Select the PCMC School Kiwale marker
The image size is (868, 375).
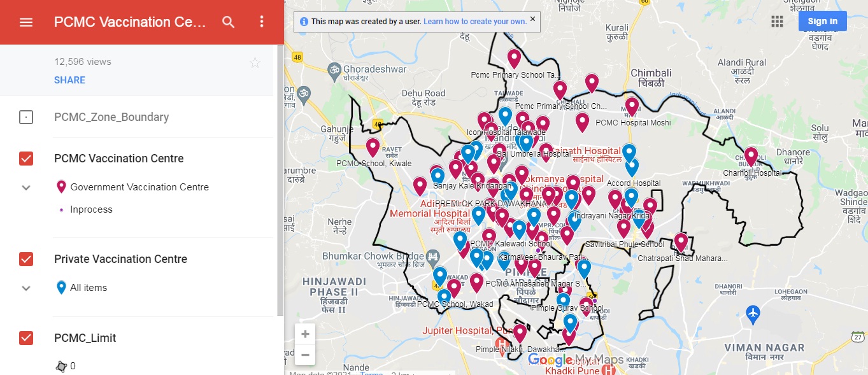pos(373,147)
